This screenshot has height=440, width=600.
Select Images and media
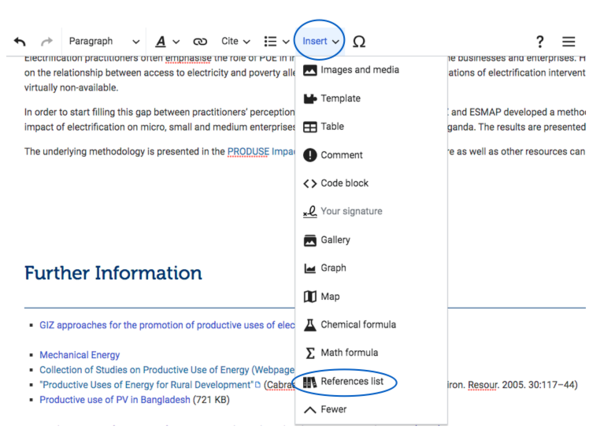[359, 70]
